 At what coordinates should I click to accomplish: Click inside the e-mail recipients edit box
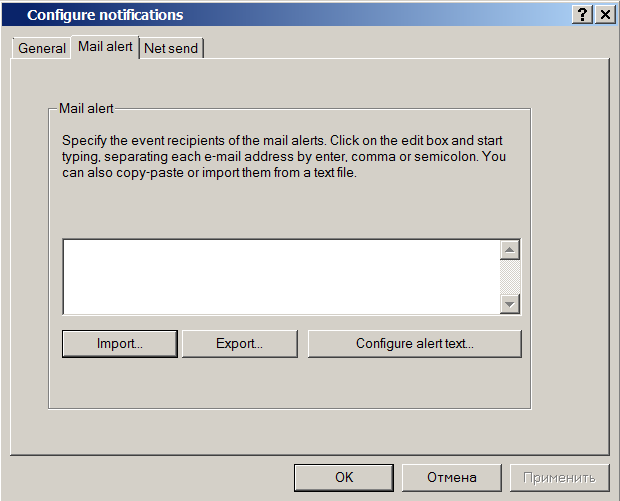280,276
